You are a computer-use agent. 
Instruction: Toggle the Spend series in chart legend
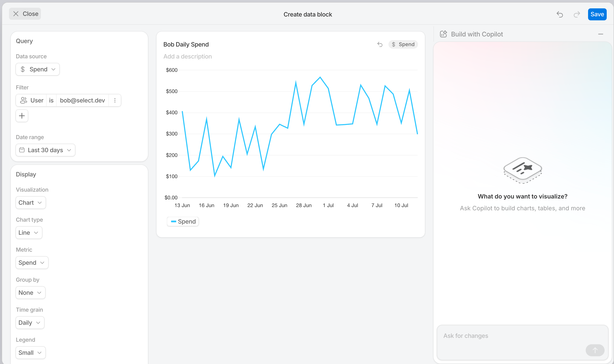183,221
